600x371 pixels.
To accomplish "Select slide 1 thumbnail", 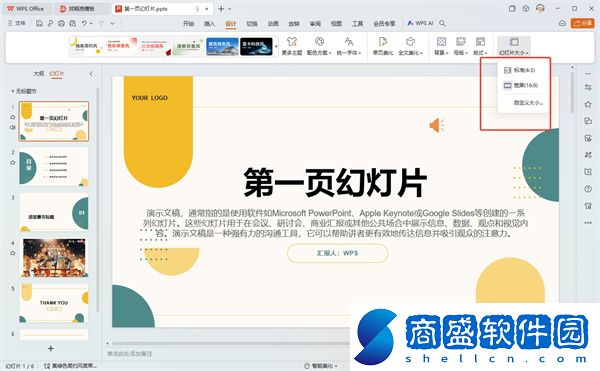I will [54, 121].
